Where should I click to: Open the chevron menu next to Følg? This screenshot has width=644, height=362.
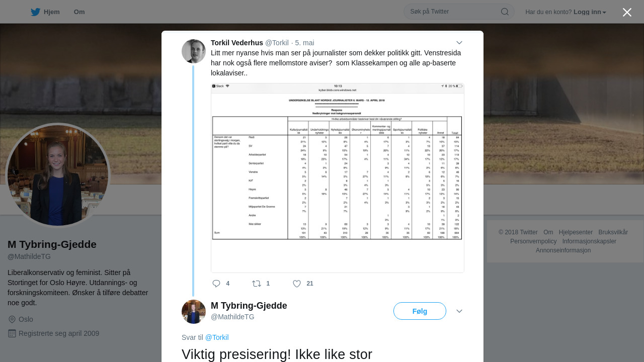459,311
